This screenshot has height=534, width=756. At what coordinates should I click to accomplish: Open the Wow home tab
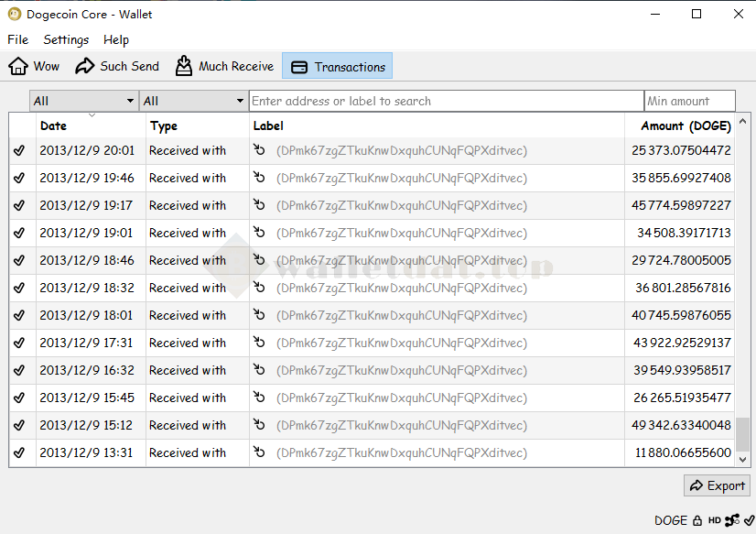click(x=35, y=66)
